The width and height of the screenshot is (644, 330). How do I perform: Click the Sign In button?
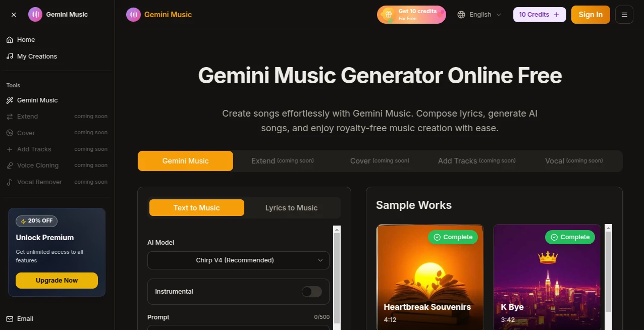pos(591,15)
